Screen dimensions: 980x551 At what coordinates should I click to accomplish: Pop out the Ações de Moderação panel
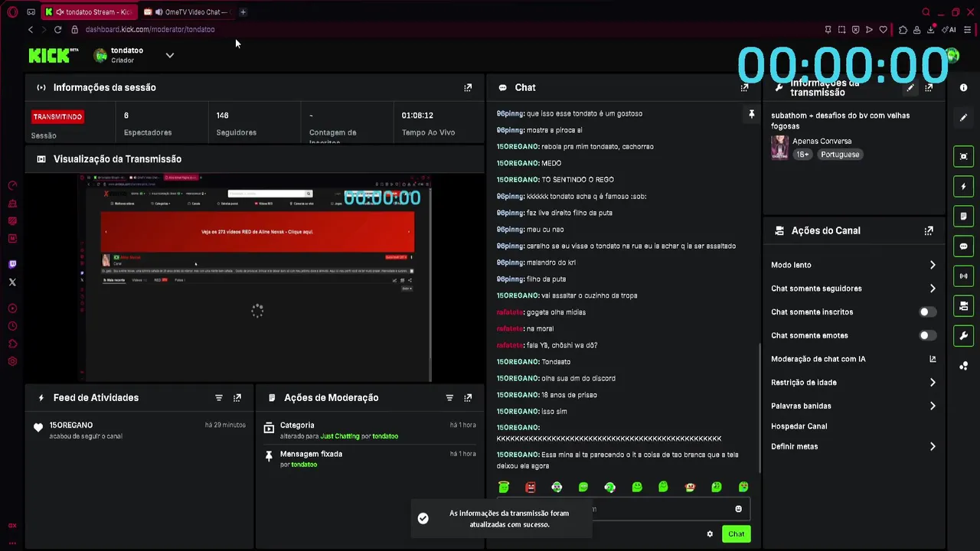click(x=468, y=398)
